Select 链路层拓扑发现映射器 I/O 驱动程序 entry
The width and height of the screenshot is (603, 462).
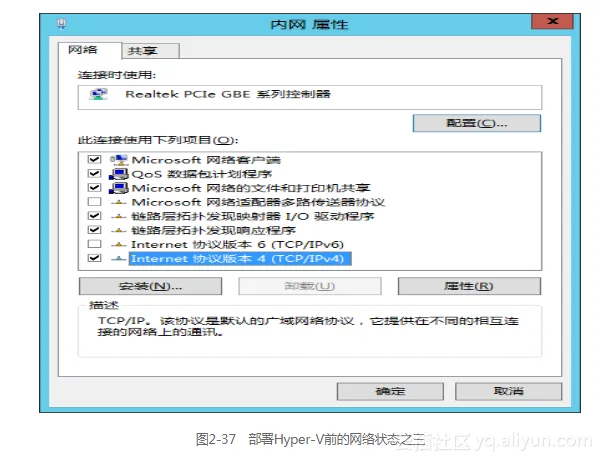pyautogui.click(x=253, y=217)
